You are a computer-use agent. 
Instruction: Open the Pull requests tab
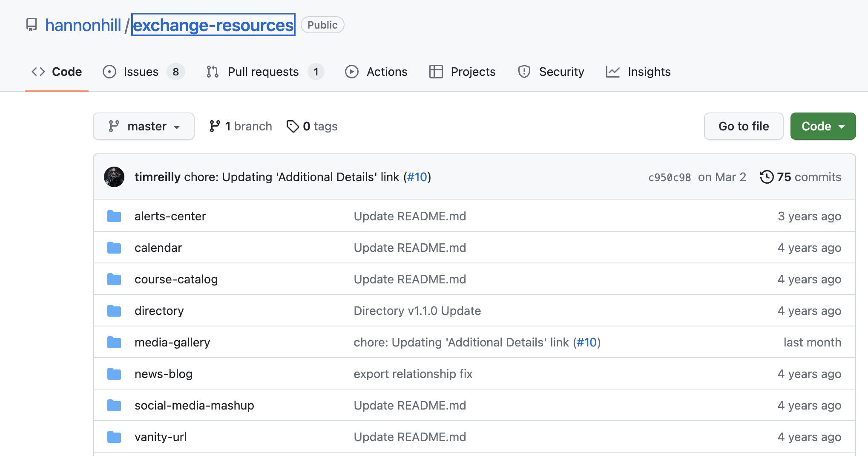[265, 72]
